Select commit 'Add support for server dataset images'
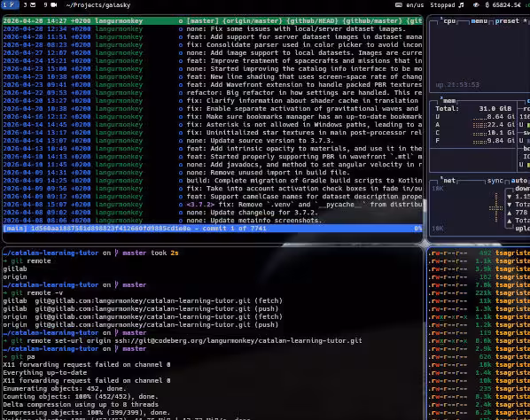Screen dimensions: 530x420 213,37
